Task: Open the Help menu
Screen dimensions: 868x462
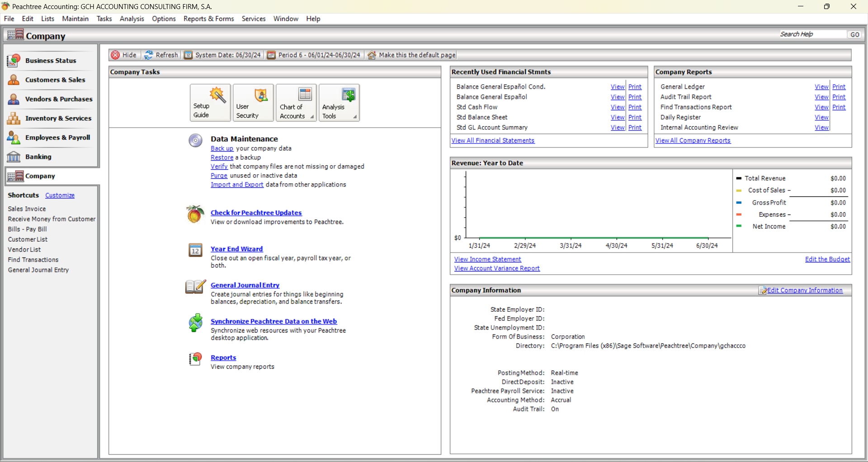Action: pos(313,19)
